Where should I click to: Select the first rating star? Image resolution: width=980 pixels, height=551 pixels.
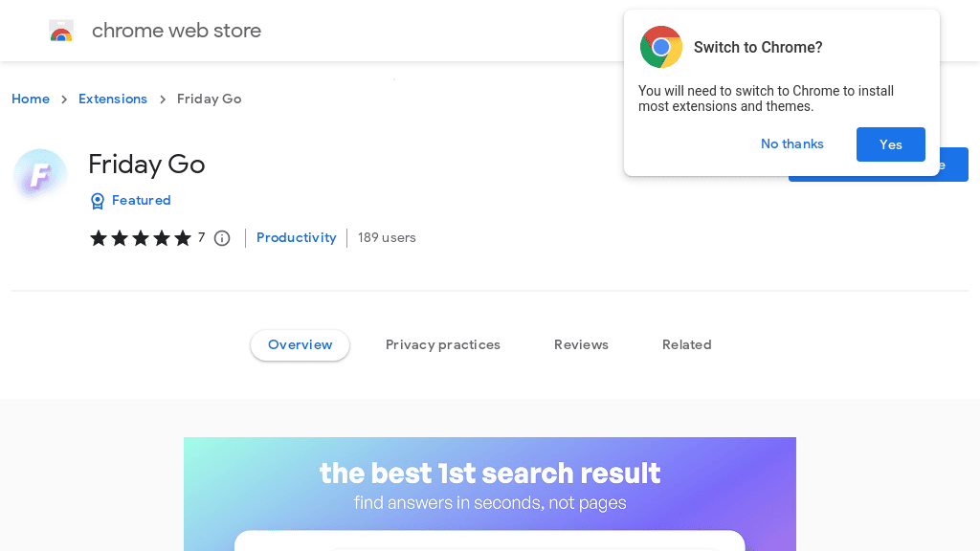click(x=98, y=237)
